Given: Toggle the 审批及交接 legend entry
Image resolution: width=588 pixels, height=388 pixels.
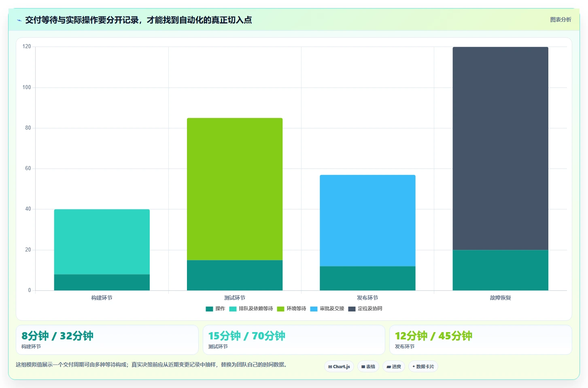Looking at the screenshot, I should pos(327,309).
